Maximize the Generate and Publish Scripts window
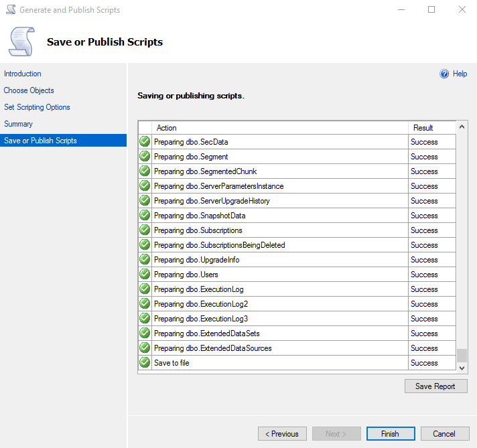 point(431,9)
